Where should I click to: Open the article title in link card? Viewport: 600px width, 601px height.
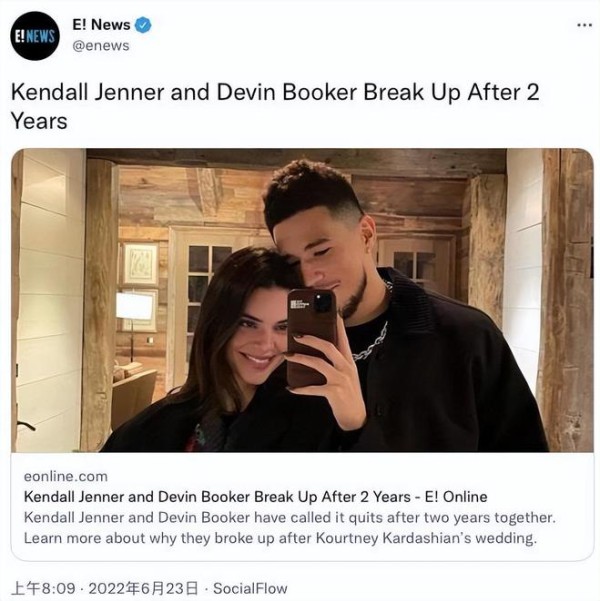point(255,497)
